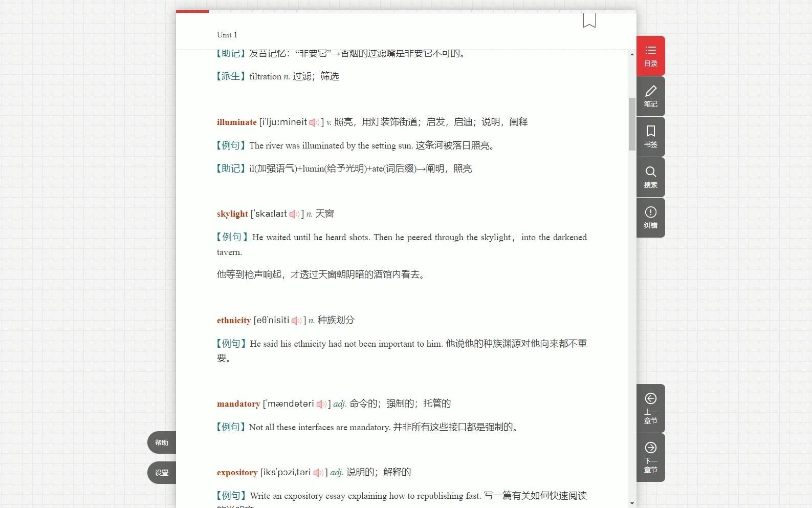Click the sentence 'The river was illuminated'

[331, 145]
